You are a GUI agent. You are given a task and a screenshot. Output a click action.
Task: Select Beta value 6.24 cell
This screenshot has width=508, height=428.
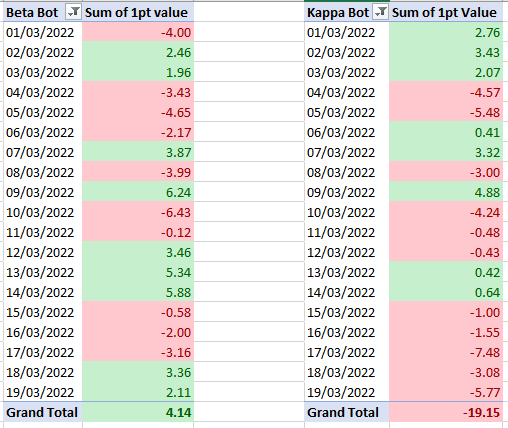point(138,192)
